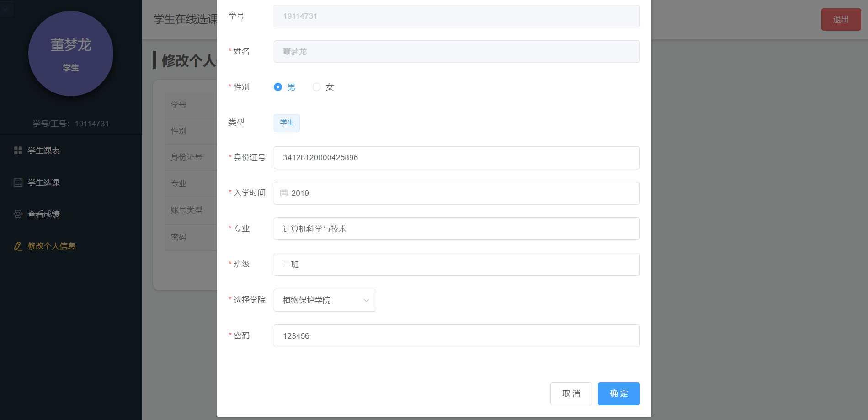Select the 女 gender radio button
This screenshot has height=420, width=868.
pos(316,87)
